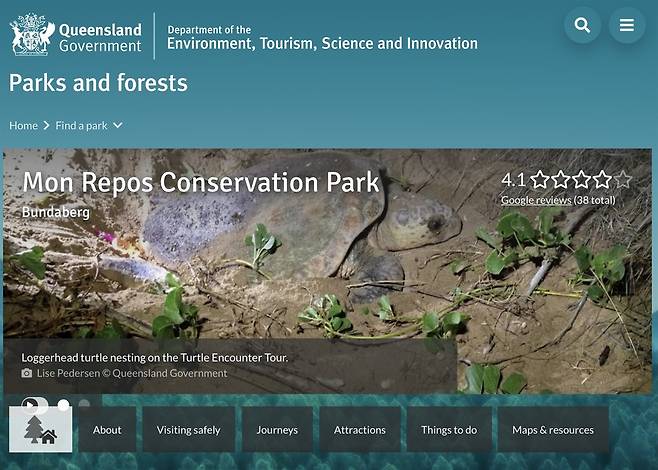
Task: Open Maps & resources tab
Action: pyautogui.click(x=553, y=430)
